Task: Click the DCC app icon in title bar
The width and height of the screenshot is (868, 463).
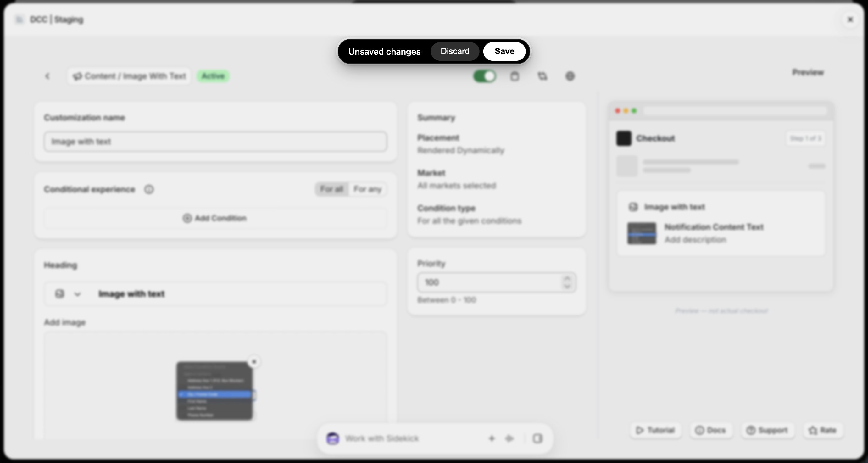Action: pyautogui.click(x=19, y=20)
